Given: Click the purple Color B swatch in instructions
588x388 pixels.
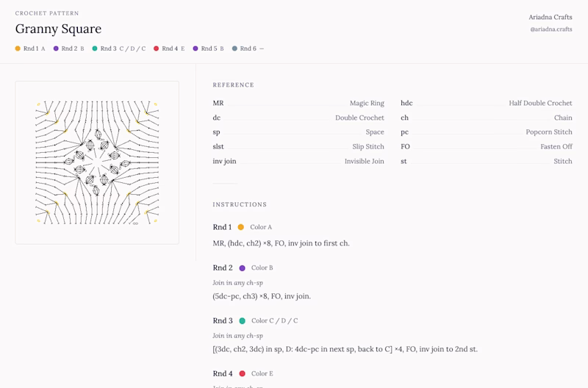Looking at the screenshot, I should pos(242,268).
